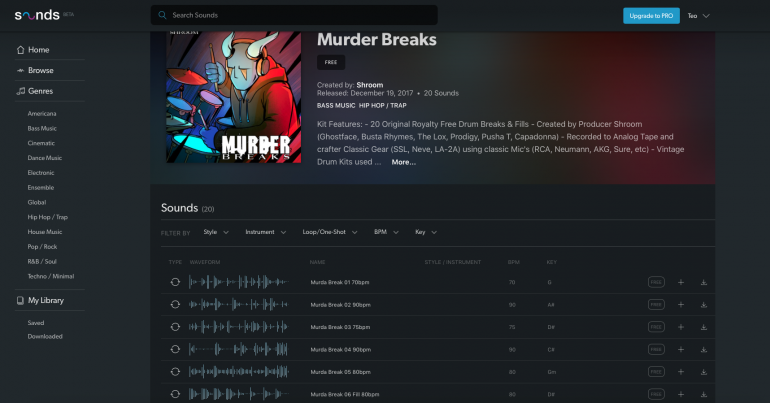Click the search magnifier icon
770x403 pixels.
[x=162, y=15]
